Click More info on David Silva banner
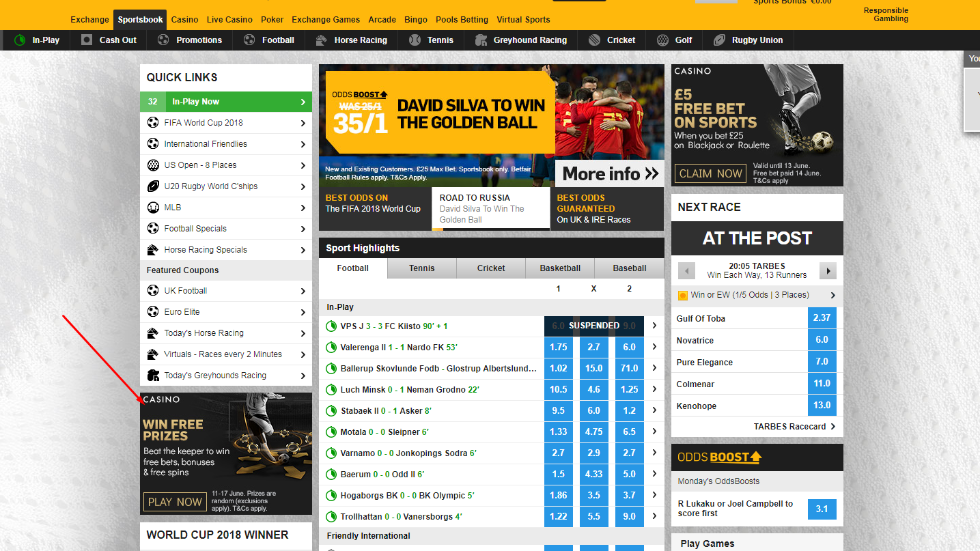 (610, 173)
